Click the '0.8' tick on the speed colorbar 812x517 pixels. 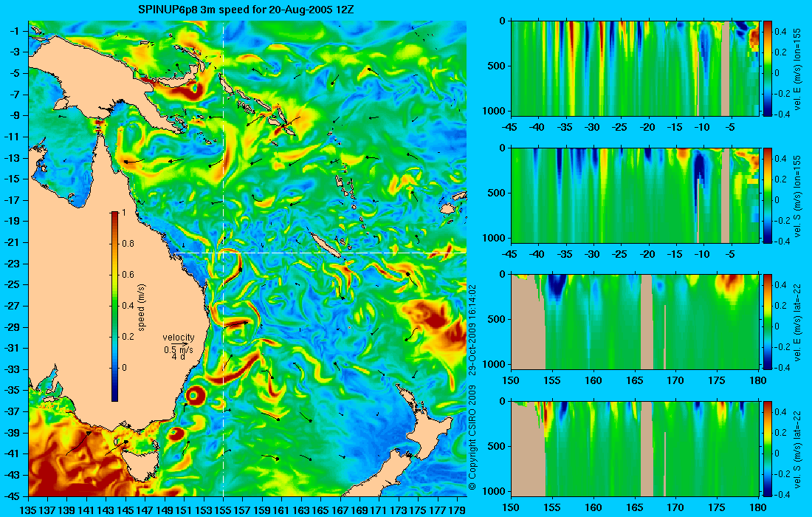pos(128,244)
